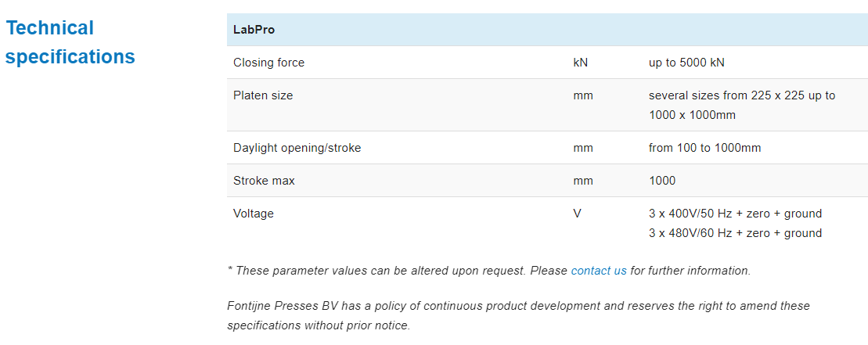Screen dimensions: 868x345
Task: Click the kN unit cell
Action: (x=580, y=63)
